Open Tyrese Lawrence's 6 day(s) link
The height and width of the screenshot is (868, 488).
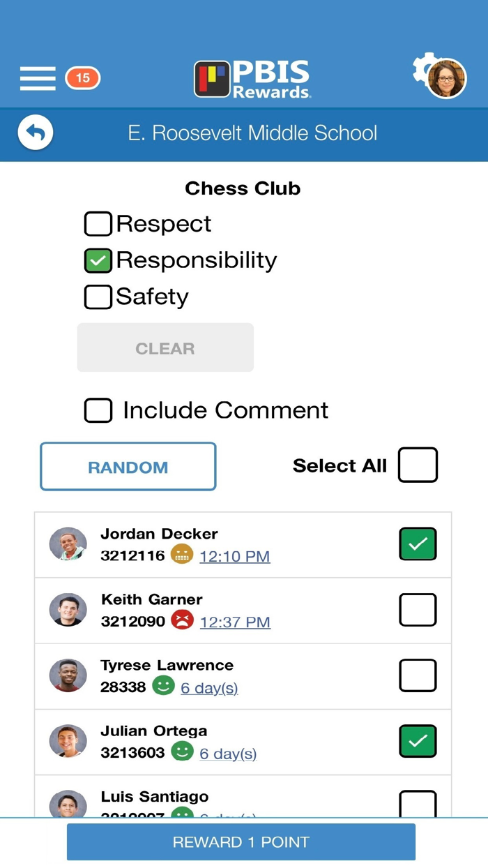tap(209, 688)
